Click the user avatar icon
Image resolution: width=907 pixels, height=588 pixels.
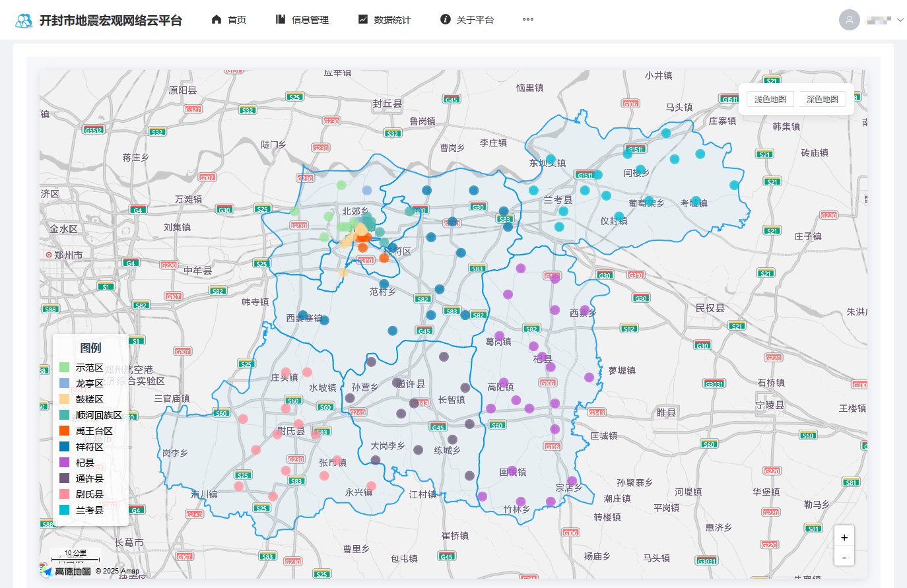849,20
